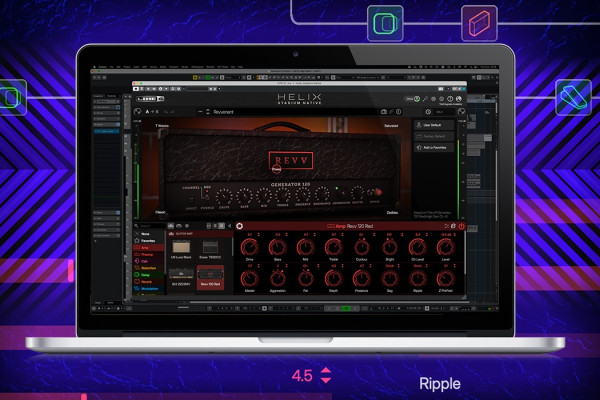Select the Reverb category
600x400 pixels.
(x=149, y=282)
